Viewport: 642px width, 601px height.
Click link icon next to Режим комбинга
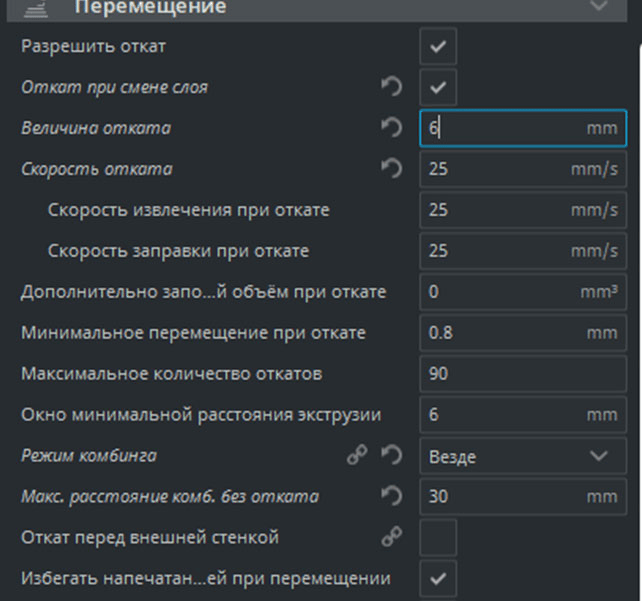[x=357, y=455]
